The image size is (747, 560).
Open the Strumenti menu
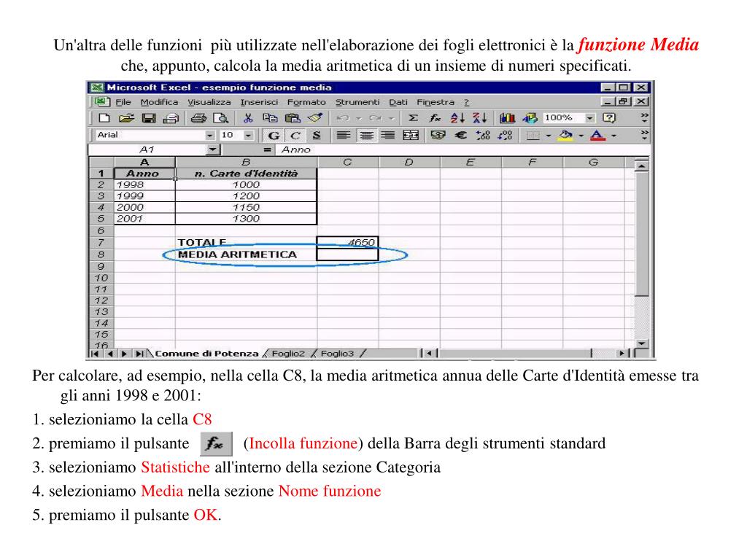pyautogui.click(x=357, y=102)
